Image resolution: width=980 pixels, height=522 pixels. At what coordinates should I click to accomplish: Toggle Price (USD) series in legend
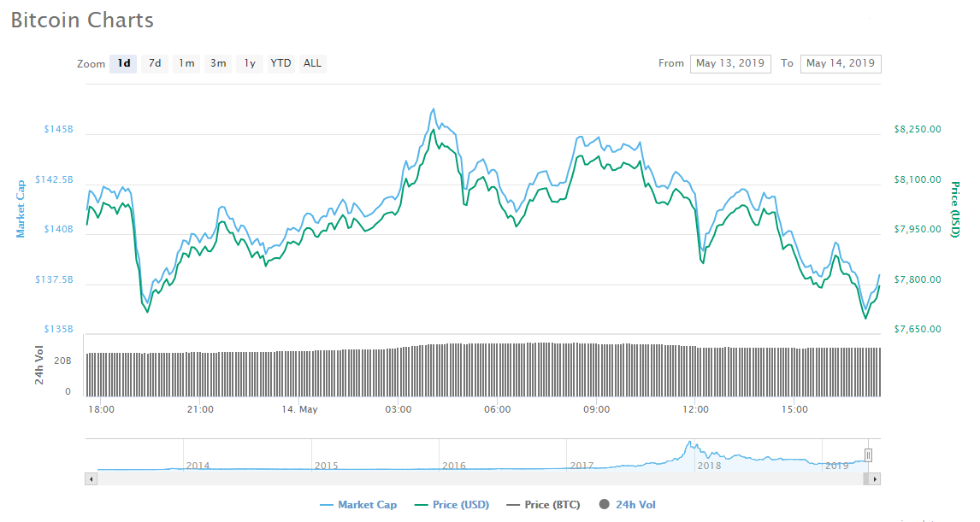tap(452, 505)
